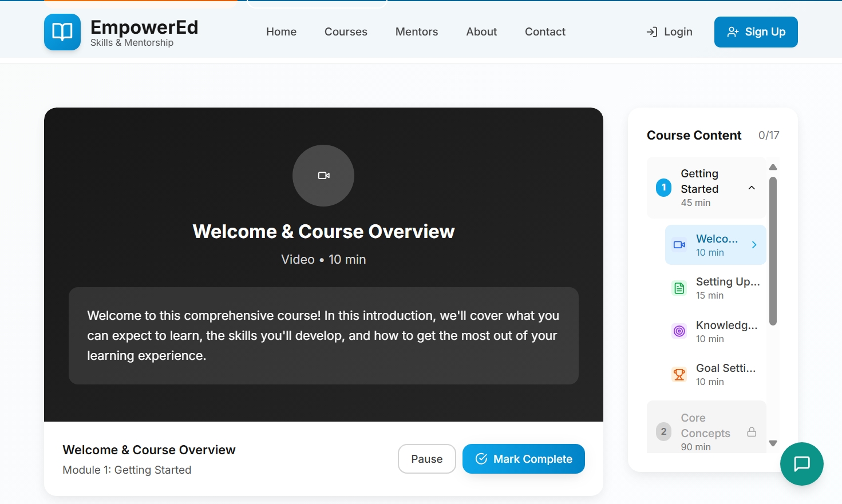
Task: Click the "Skills & Mentorship" tagline
Action: [x=132, y=43]
